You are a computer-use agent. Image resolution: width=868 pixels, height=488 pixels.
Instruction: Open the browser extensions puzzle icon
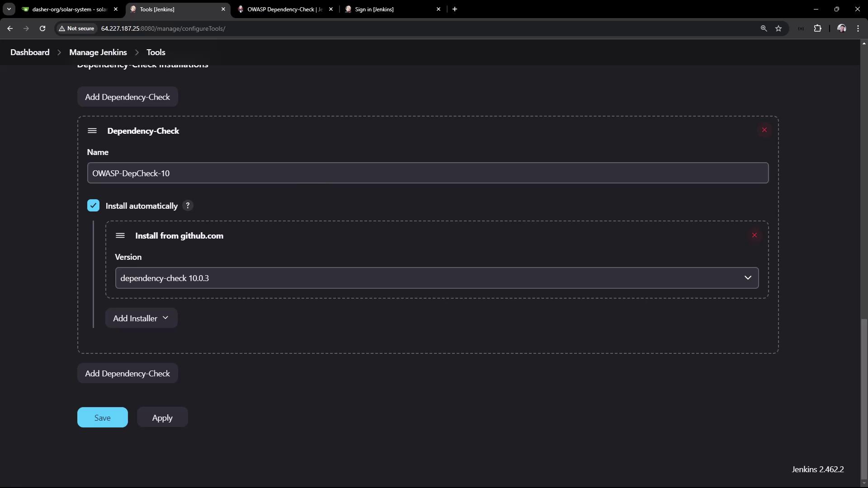tap(817, 28)
